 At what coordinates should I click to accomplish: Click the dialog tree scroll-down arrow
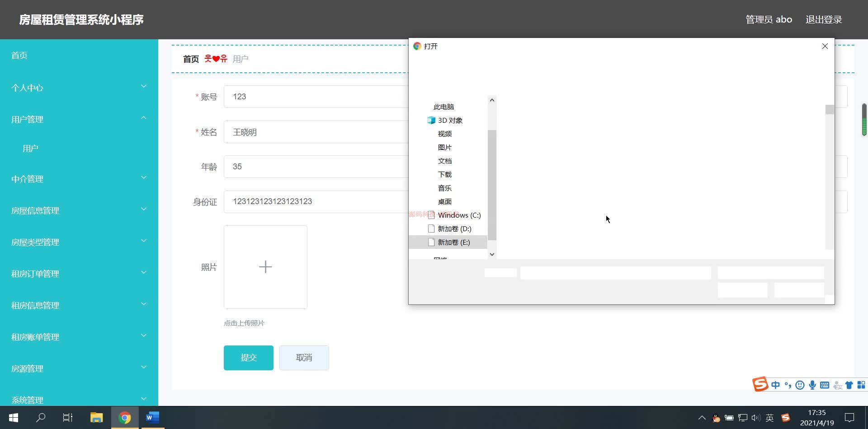tap(492, 254)
